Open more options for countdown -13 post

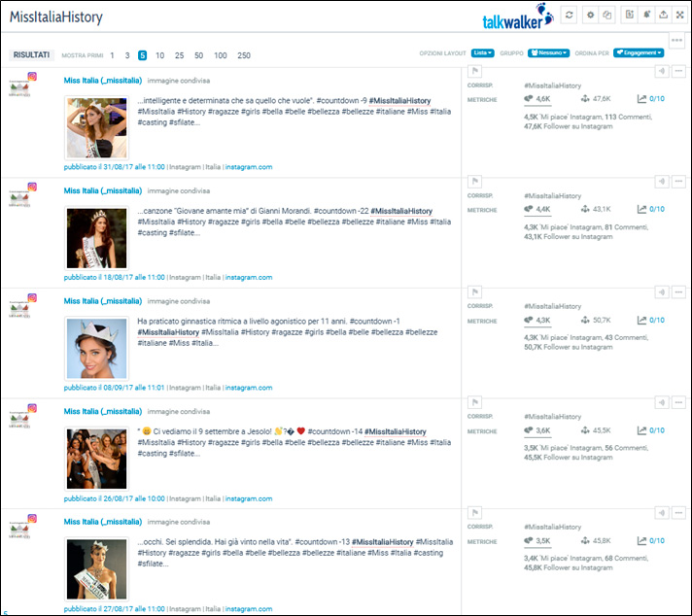678,512
